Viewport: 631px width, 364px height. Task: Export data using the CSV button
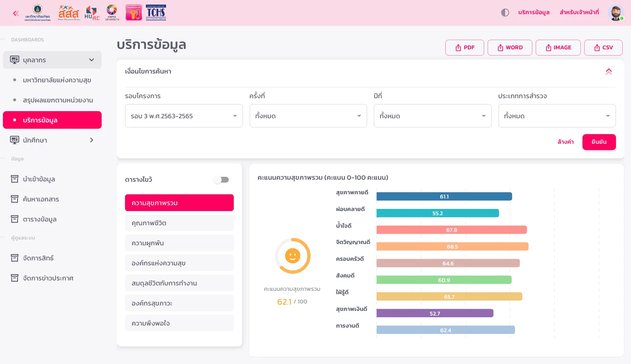coord(603,47)
